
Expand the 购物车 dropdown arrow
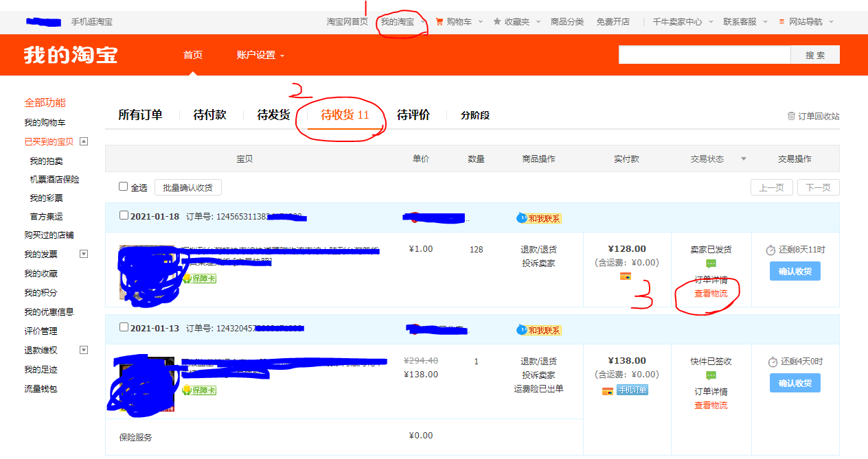click(481, 22)
